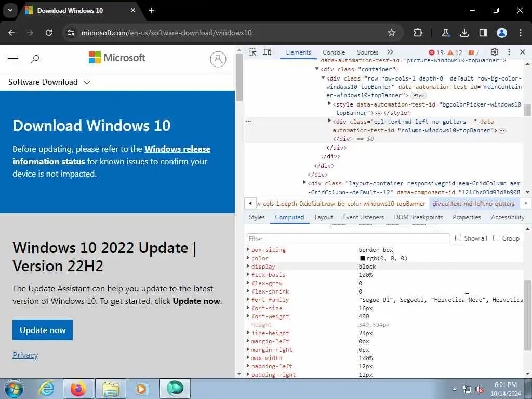Enable the Show all checkbox

point(458,238)
